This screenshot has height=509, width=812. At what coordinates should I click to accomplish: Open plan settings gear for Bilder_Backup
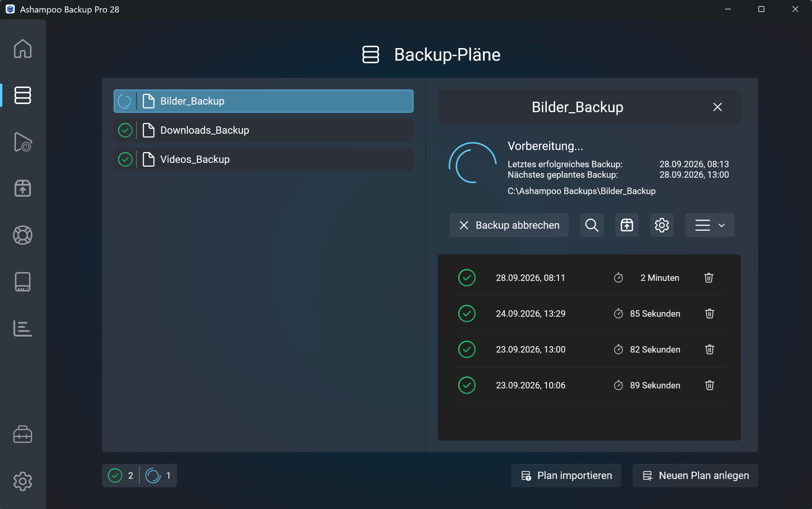click(662, 225)
